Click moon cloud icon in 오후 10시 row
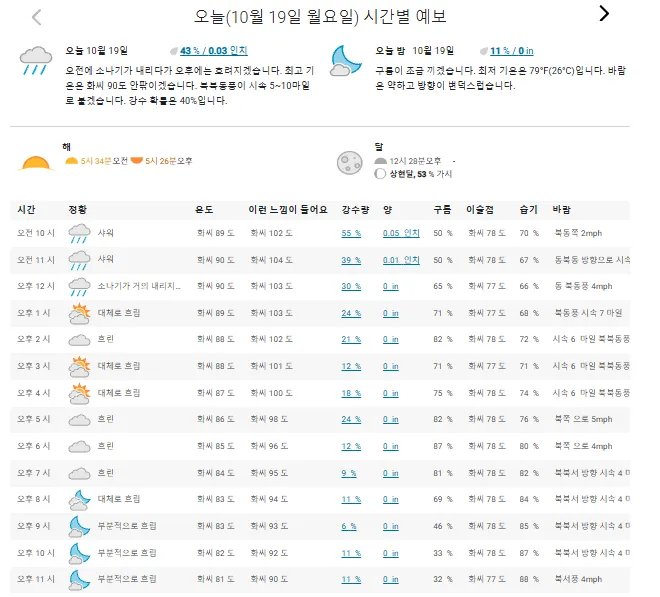660x597 pixels. pyautogui.click(x=80, y=554)
